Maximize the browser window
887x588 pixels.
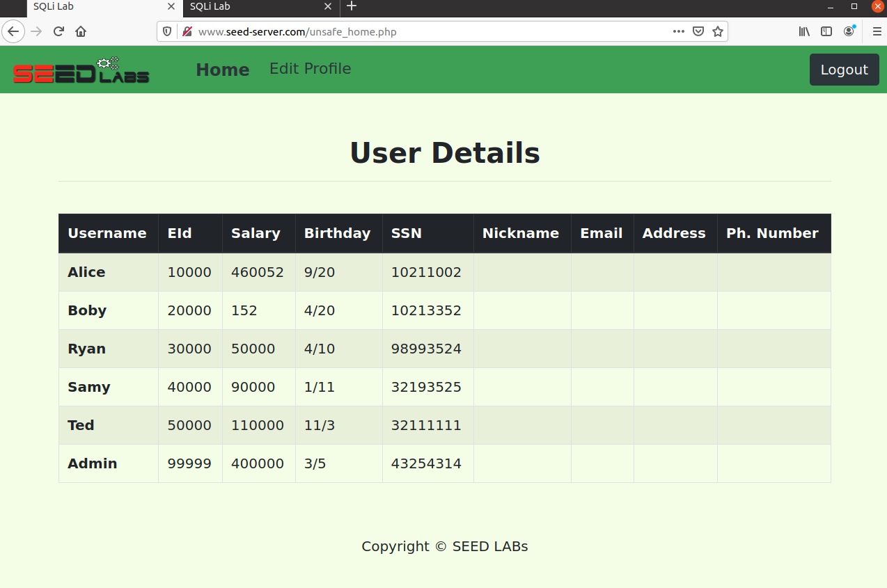click(x=854, y=6)
